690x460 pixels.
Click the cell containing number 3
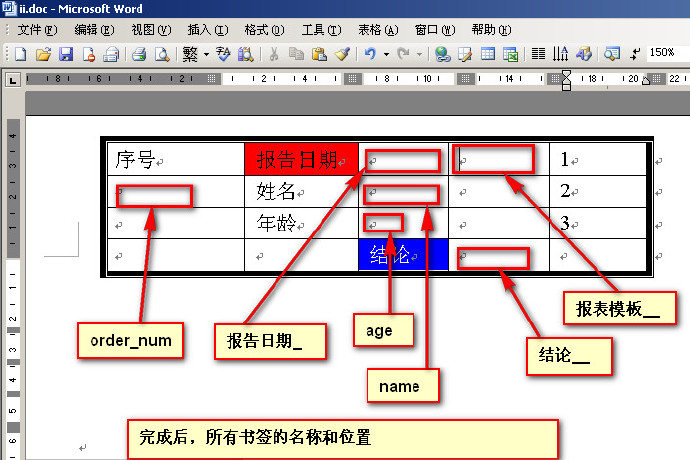pyautogui.click(x=598, y=223)
